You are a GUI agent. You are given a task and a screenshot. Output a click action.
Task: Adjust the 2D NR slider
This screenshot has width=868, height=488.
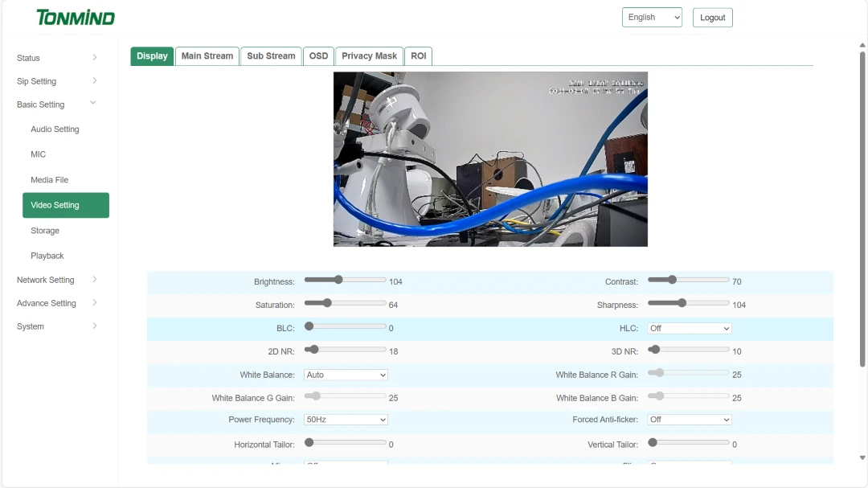coord(345,350)
